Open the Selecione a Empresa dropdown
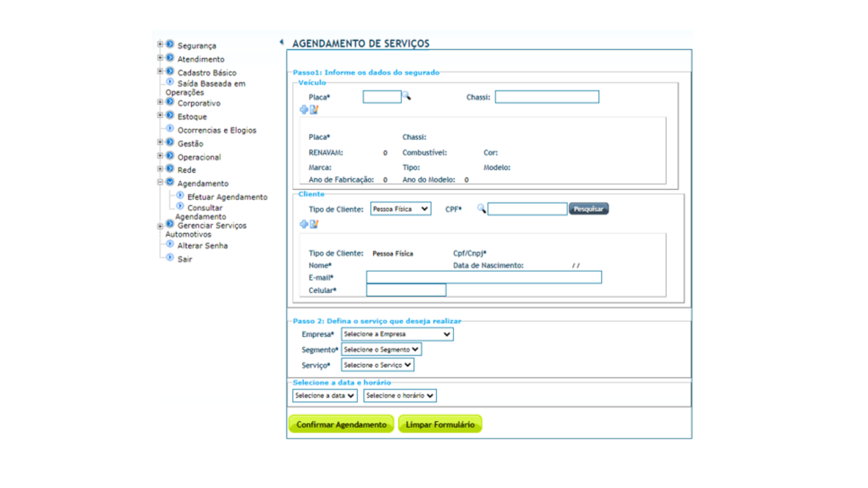Image resolution: width=868 pixels, height=488 pixels. tap(397, 334)
